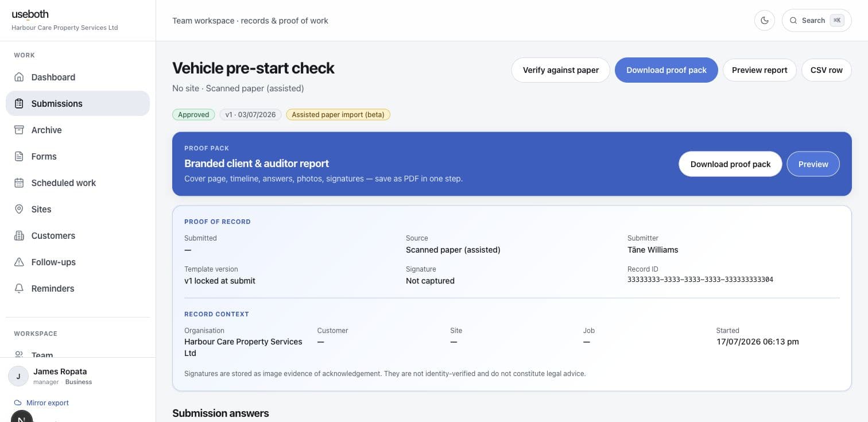
Task: Click the Branded client & auditor report title
Action: 257,163
